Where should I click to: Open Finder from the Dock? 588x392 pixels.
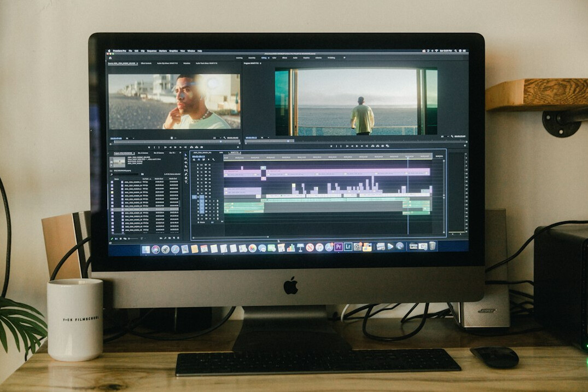(146, 249)
